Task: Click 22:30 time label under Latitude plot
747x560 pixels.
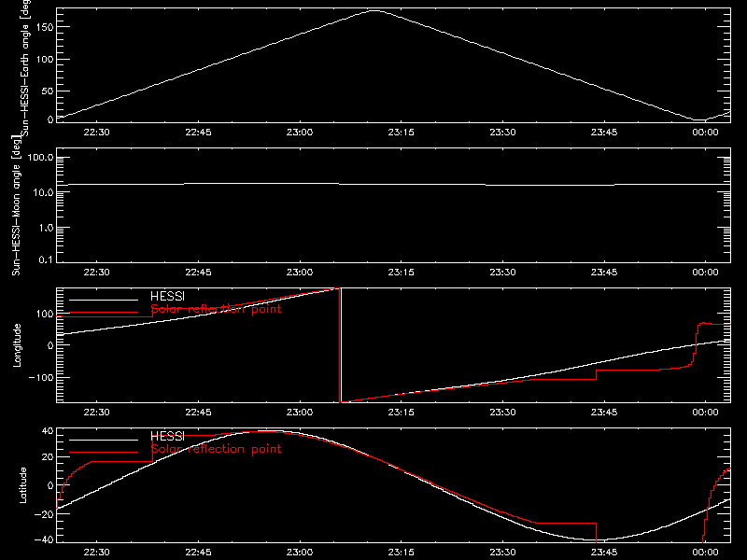Action: 97,553
